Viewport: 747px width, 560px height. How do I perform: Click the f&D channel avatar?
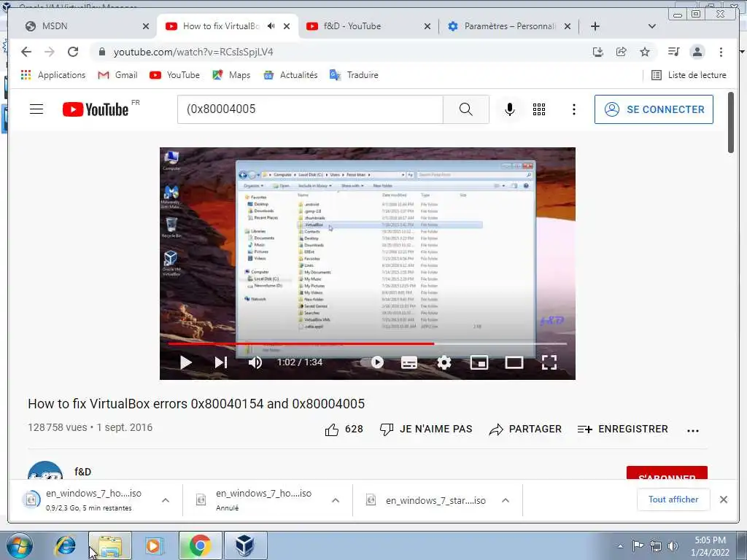pyautogui.click(x=45, y=470)
